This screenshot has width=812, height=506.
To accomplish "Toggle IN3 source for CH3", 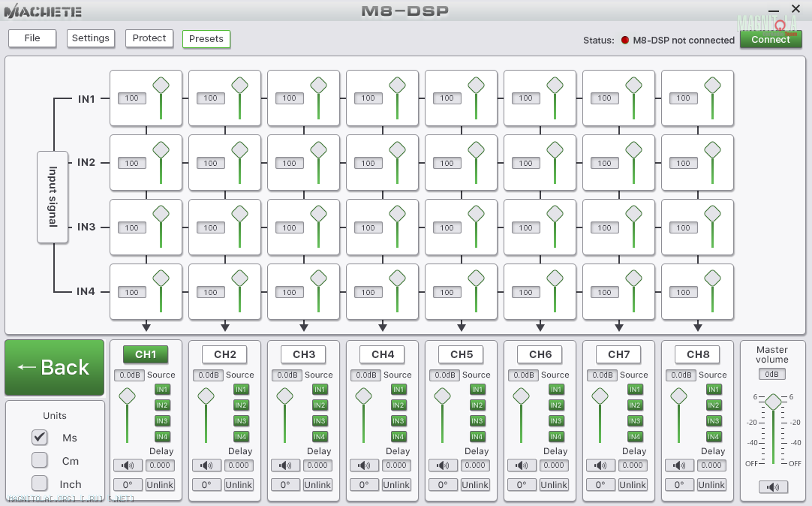I will [320, 421].
